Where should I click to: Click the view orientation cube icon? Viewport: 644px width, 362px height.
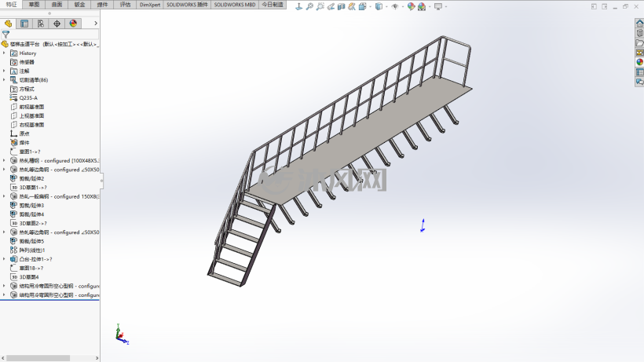pyautogui.click(x=362, y=6)
